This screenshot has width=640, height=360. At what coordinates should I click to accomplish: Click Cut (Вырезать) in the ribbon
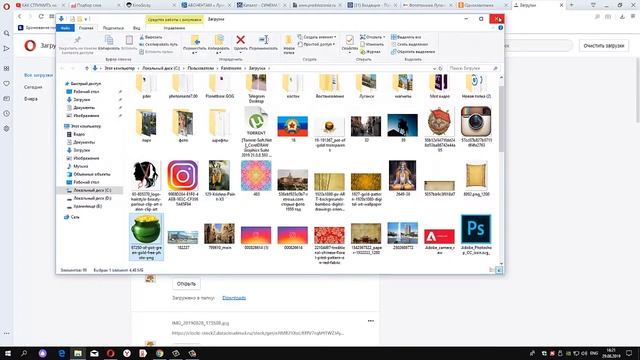click(151, 37)
